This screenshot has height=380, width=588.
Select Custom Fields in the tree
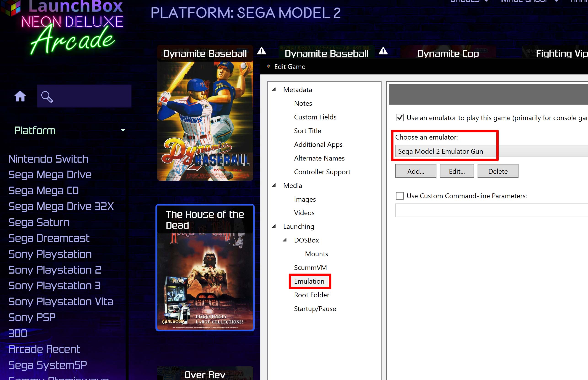pyautogui.click(x=315, y=117)
